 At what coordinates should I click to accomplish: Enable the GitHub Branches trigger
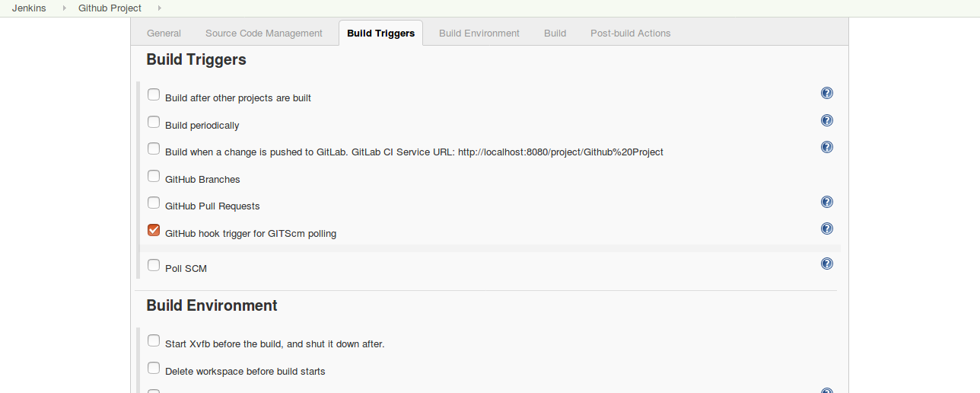pyautogui.click(x=154, y=176)
